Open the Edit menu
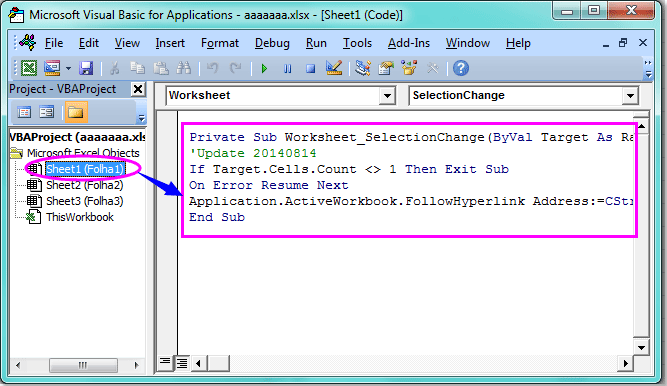This screenshot has width=667, height=386. tap(88, 43)
